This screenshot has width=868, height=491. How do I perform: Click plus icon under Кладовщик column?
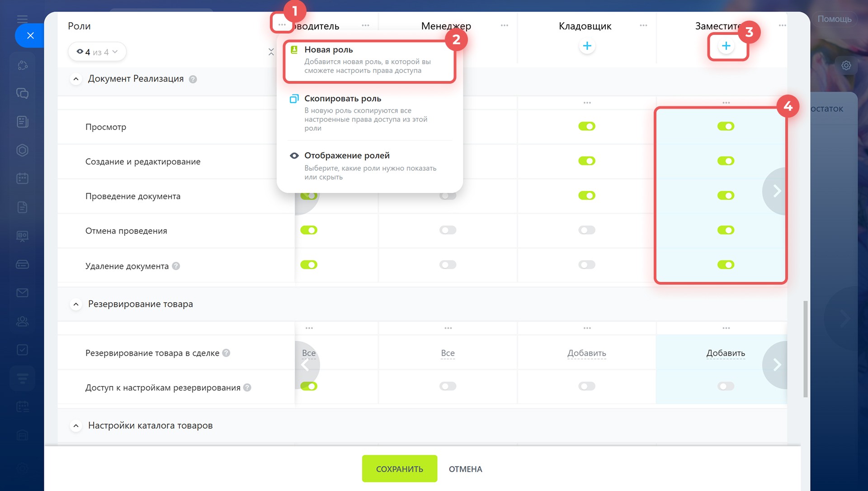[587, 46]
